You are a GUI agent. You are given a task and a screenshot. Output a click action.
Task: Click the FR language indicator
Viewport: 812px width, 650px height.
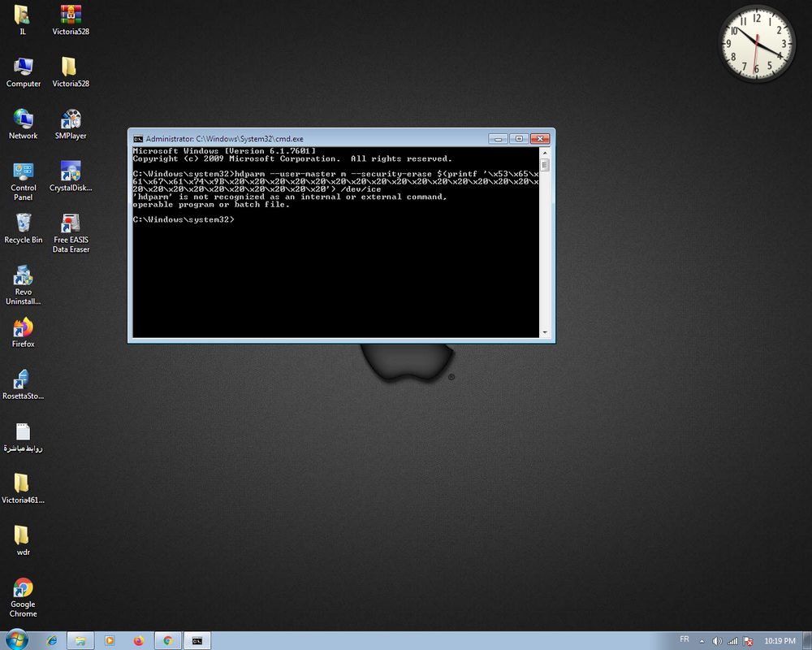pos(684,639)
